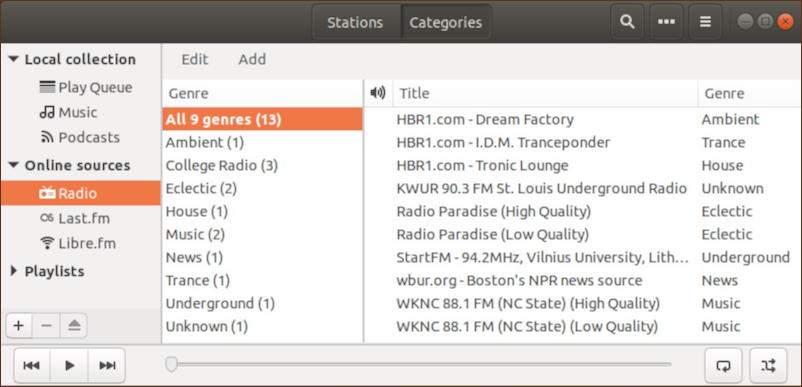Close the window with orange button
This screenshot has width=802, height=387.
(x=785, y=21)
